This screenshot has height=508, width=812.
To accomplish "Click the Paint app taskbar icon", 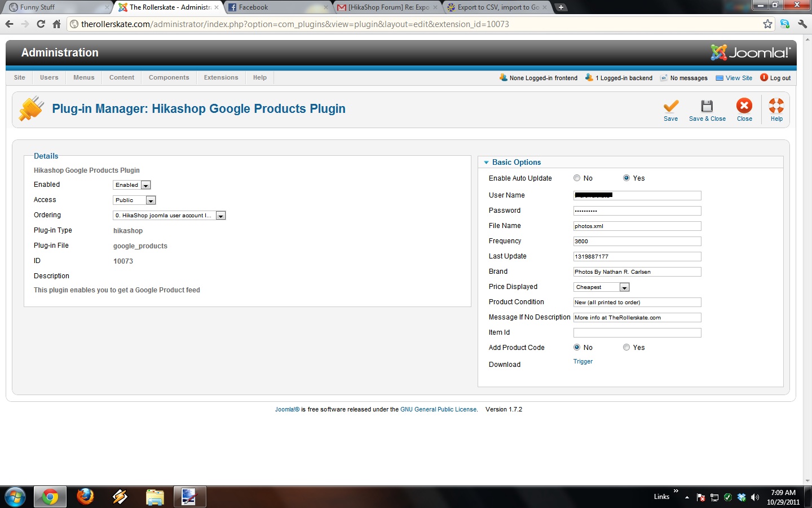I will [x=189, y=497].
